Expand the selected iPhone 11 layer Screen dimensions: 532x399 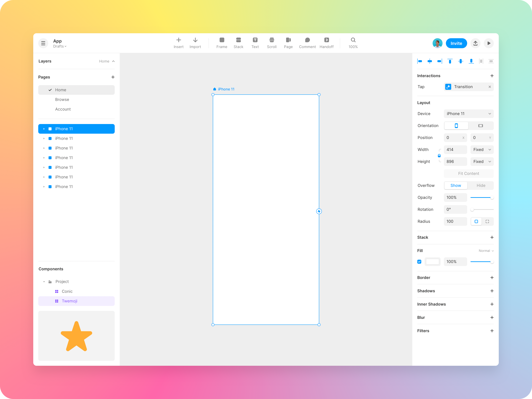[44, 129]
